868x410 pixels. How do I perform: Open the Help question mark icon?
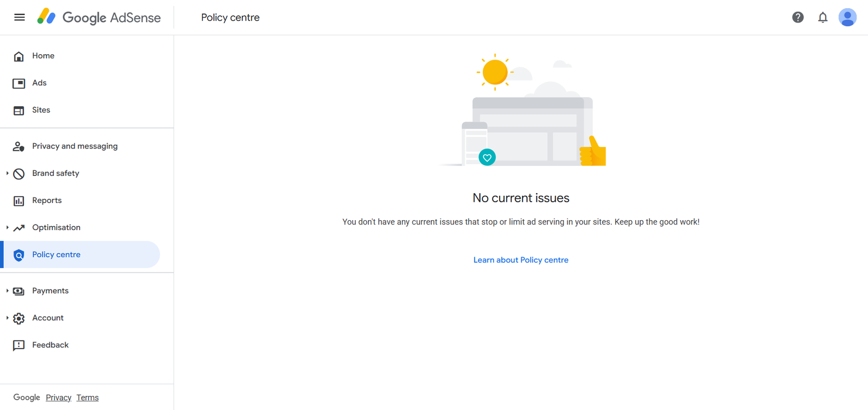(797, 17)
